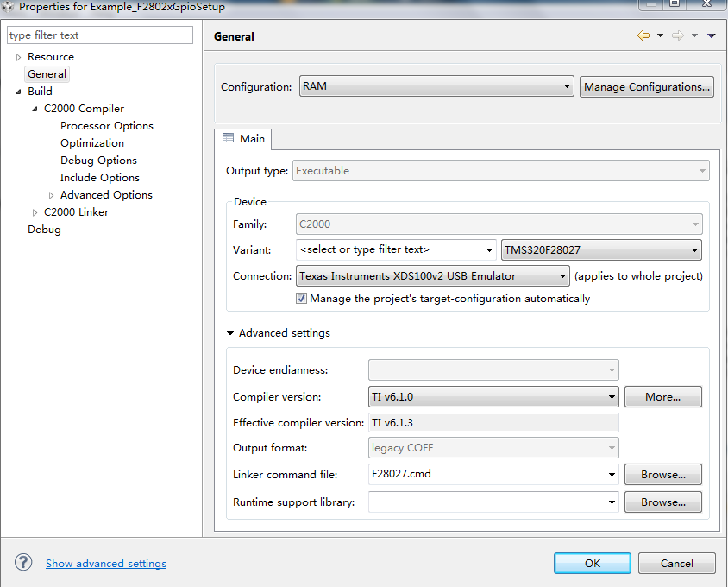The width and height of the screenshot is (728, 587).
Task: Click the disabled Output format legacy COFF dropdown
Action: click(x=493, y=448)
